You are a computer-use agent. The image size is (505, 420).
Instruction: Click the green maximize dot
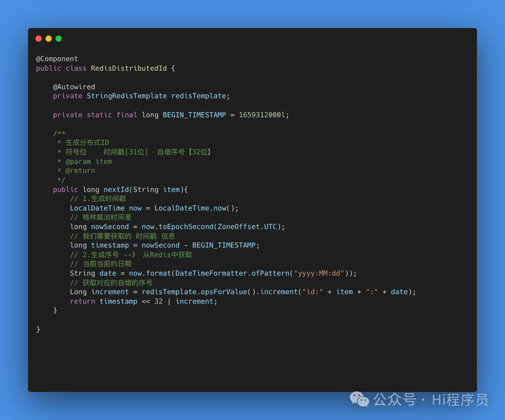pyautogui.click(x=58, y=39)
